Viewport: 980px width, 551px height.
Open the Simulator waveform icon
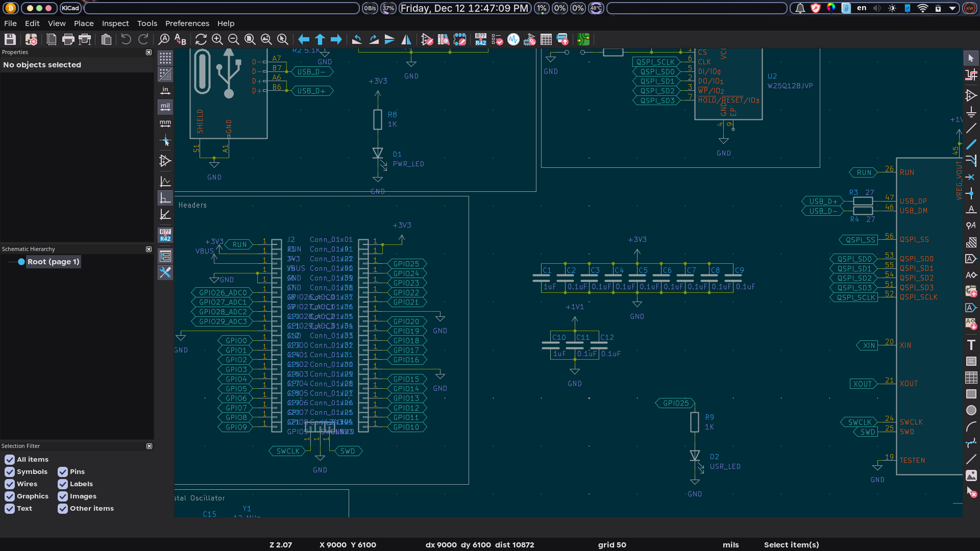513,39
